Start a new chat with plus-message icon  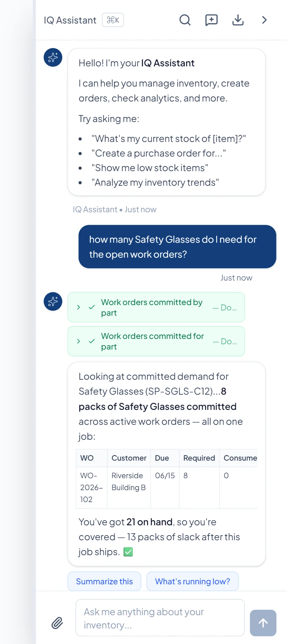211,20
